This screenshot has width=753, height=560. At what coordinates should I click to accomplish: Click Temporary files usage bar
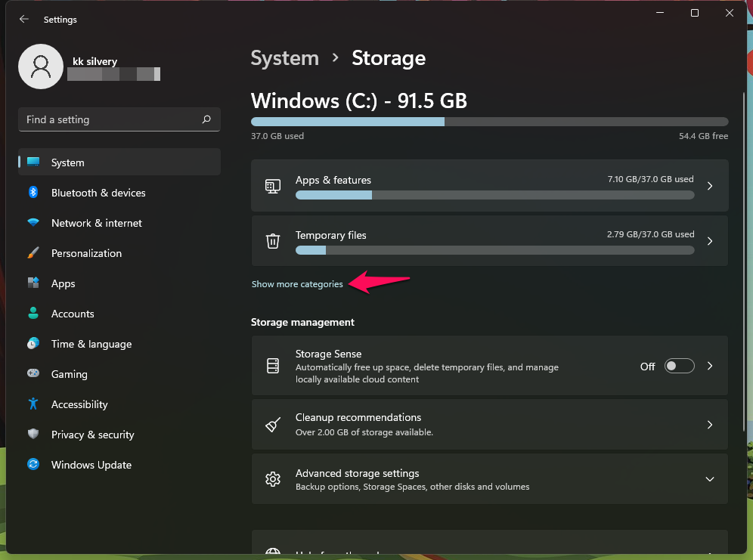(x=494, y=250)
